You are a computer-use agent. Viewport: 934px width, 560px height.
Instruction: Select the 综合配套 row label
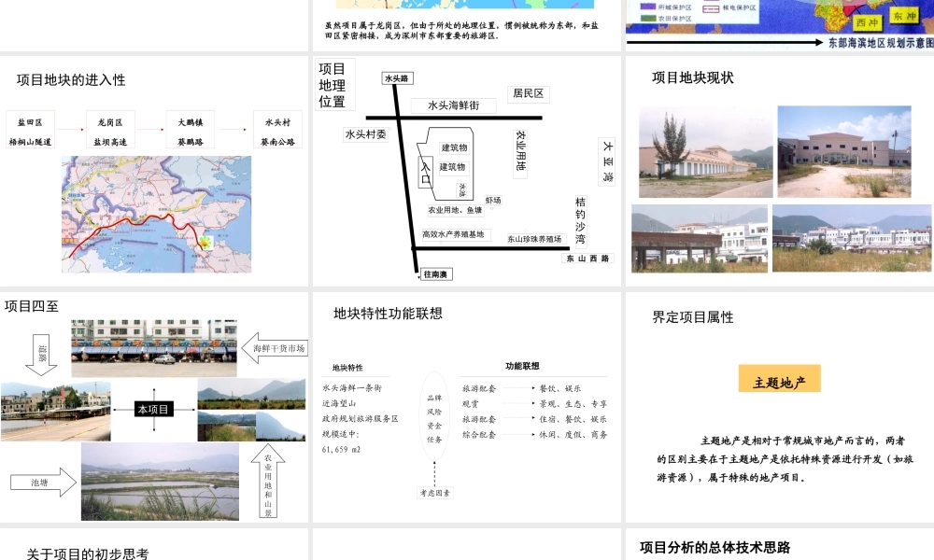click(479, 435)
